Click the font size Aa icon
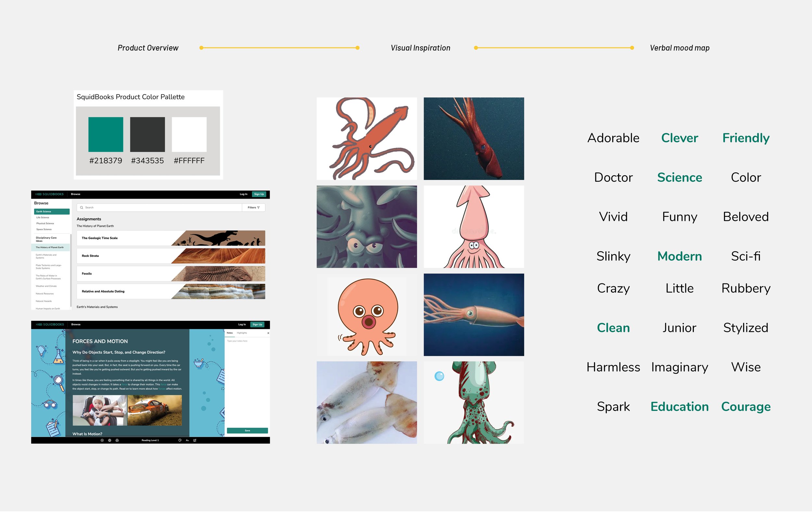The image size is (812, 512). click(187, 440)
